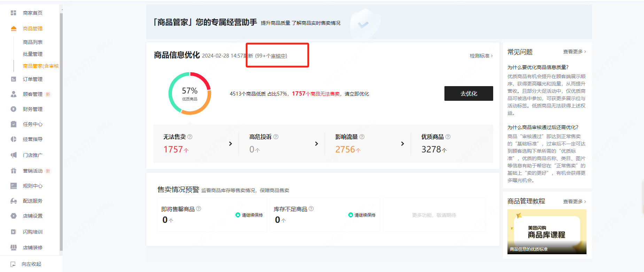Click the 经营指导 pie icon
This screenshot has width=644, height=272.
point(14,139)
